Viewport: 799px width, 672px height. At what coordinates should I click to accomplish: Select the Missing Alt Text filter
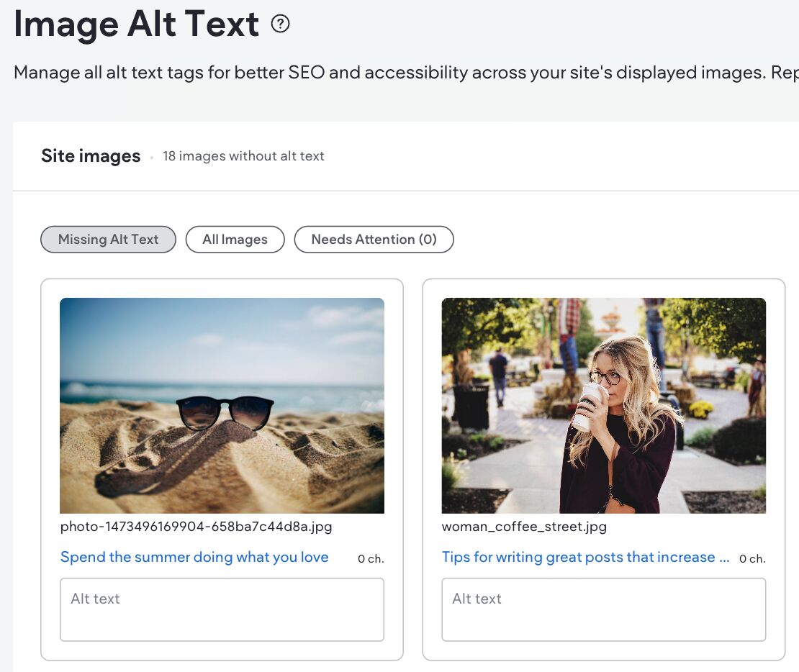[108, 240]
